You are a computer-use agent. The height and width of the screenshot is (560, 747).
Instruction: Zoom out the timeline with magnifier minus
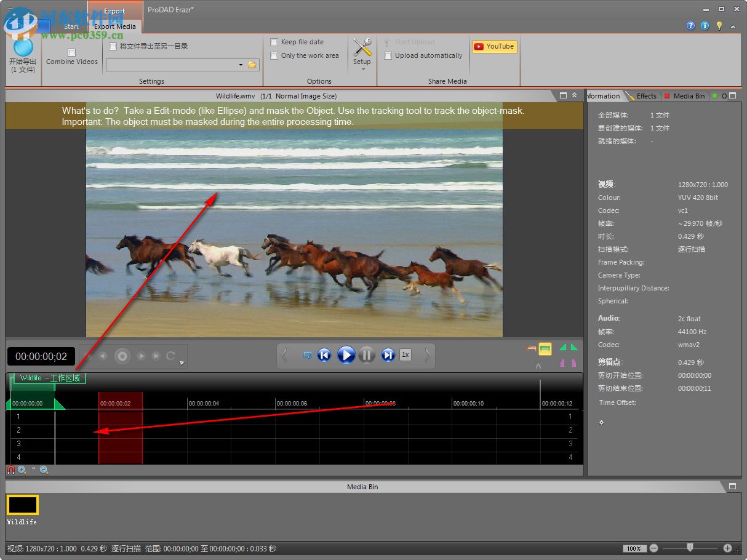pos(44,470)
